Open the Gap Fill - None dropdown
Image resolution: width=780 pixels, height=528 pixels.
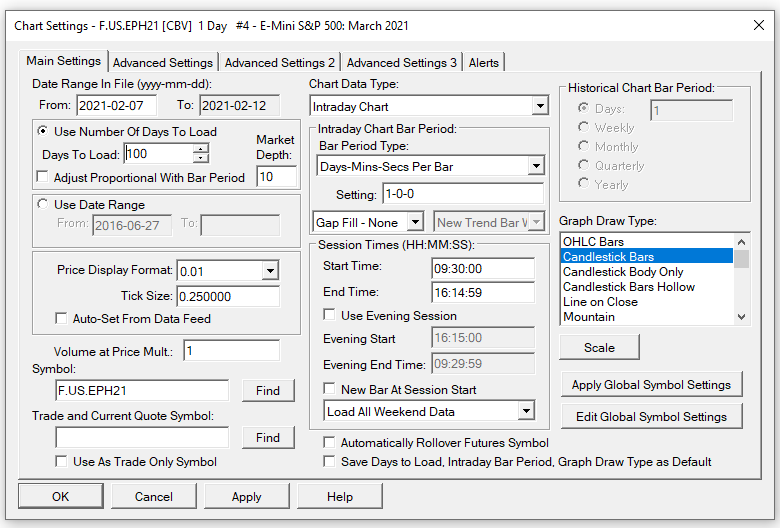(x=415, y=222)
